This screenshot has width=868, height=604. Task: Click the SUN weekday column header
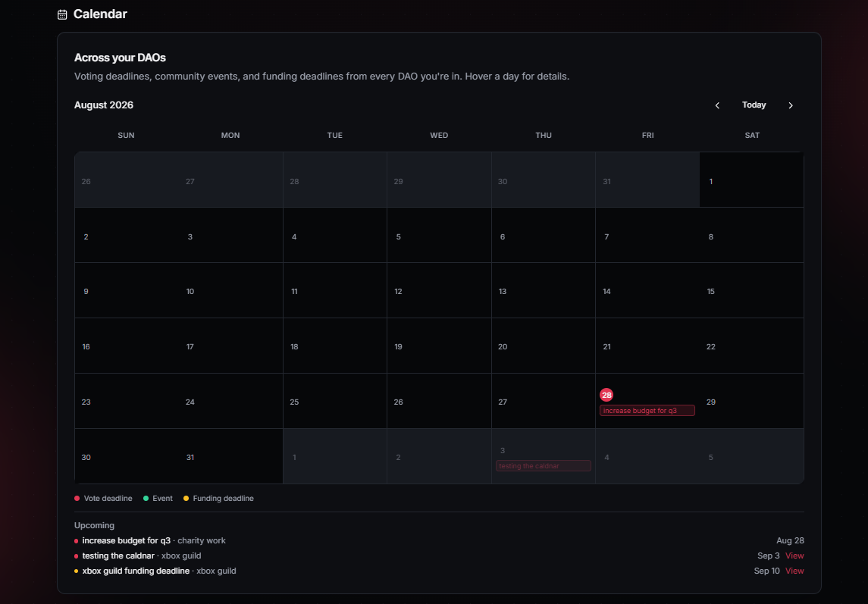(126, 135)
